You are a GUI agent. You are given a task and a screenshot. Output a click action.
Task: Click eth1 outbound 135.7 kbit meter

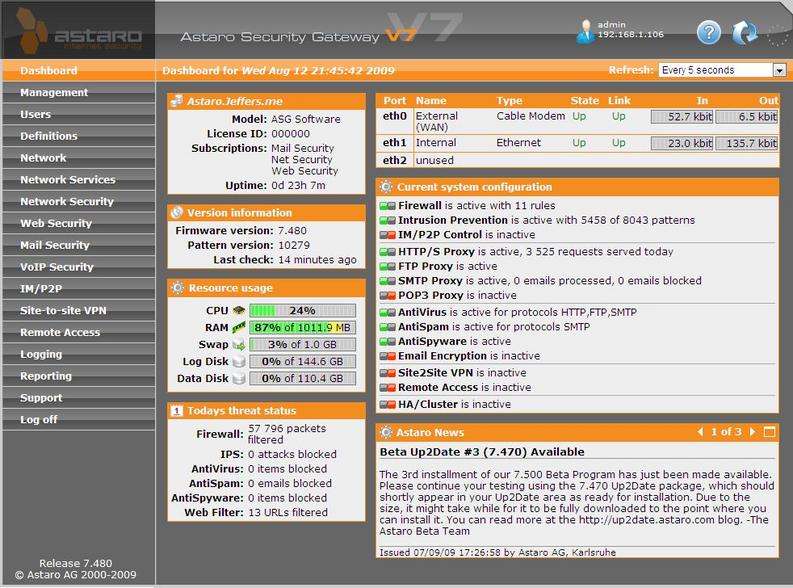(746, 143)
